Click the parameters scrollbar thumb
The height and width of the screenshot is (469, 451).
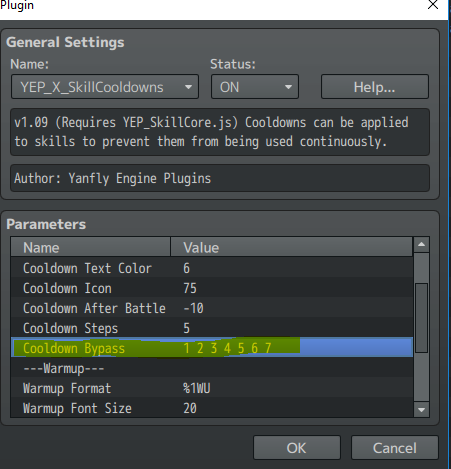(421, 318)
